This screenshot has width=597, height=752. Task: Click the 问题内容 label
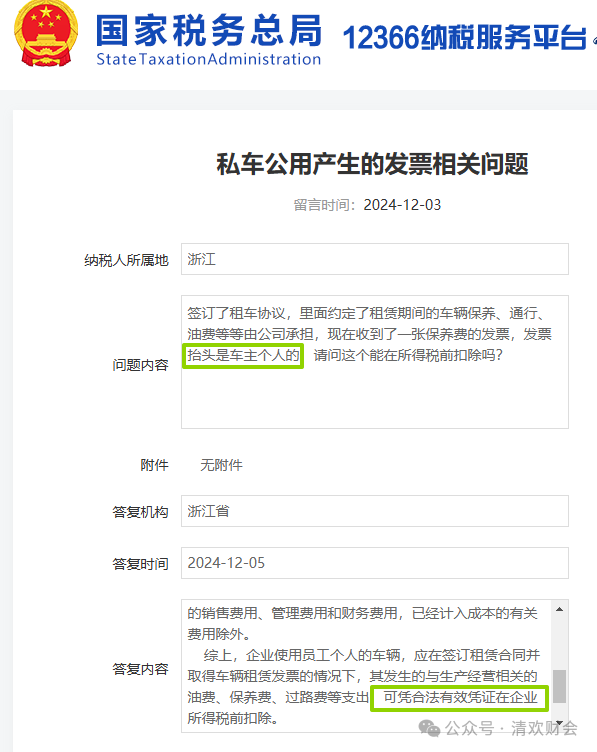pyautogui.click(x=140, y=365)
